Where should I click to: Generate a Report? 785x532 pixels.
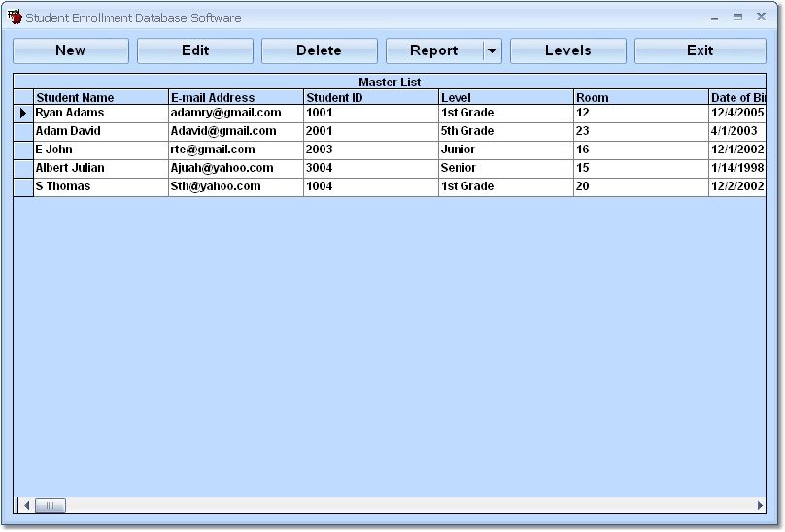tap(434, 50)
